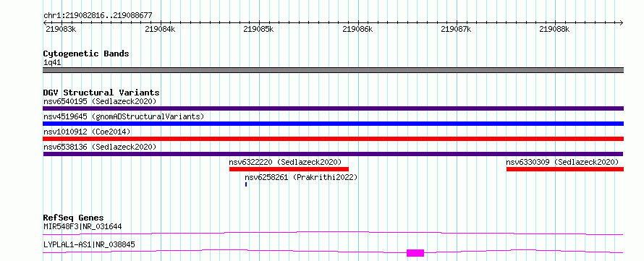Click the 219087k ruler tick label
Viewport: 644px width, 261px height.
[456, 29]
